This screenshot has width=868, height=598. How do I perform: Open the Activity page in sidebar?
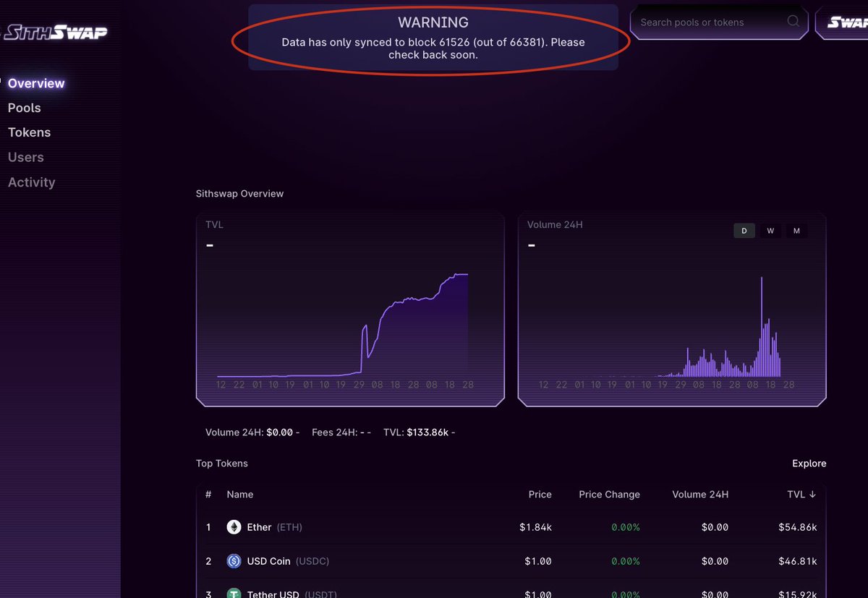click(31, 182)
